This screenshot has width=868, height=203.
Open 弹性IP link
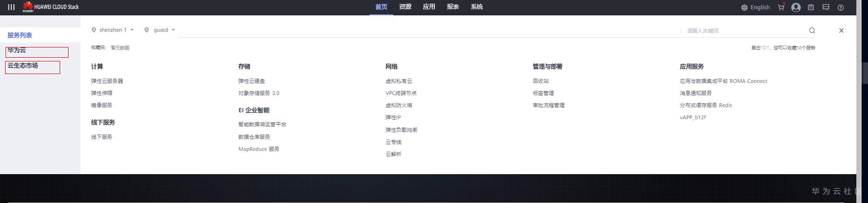point(393,117)
